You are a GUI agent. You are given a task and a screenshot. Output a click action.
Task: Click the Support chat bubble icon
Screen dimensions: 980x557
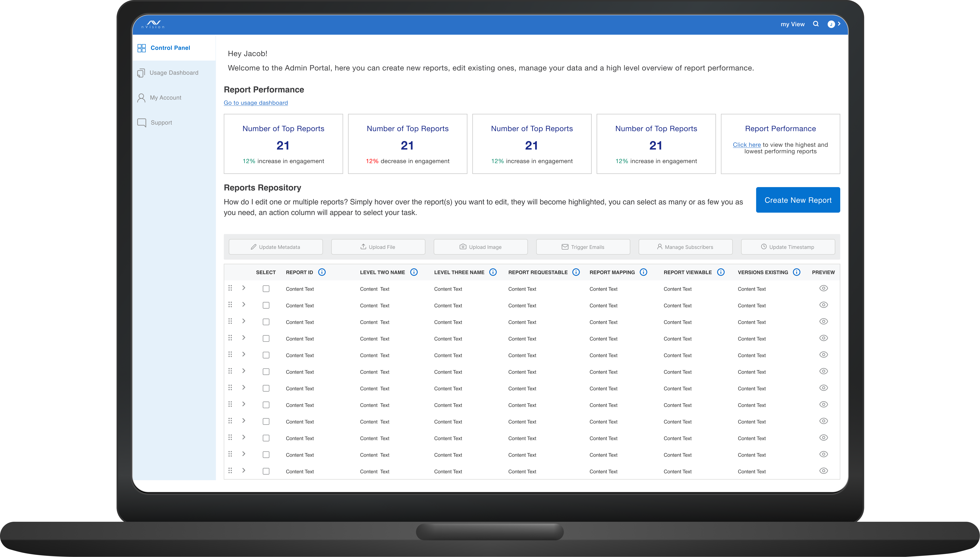point(141,123)
